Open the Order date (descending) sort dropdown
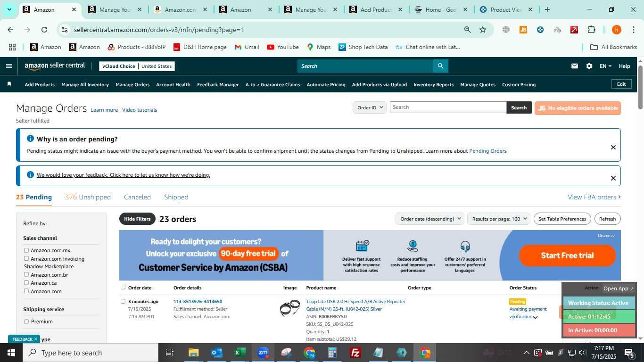This screenshot has width=644, height=362. click(x=429, y=219)
